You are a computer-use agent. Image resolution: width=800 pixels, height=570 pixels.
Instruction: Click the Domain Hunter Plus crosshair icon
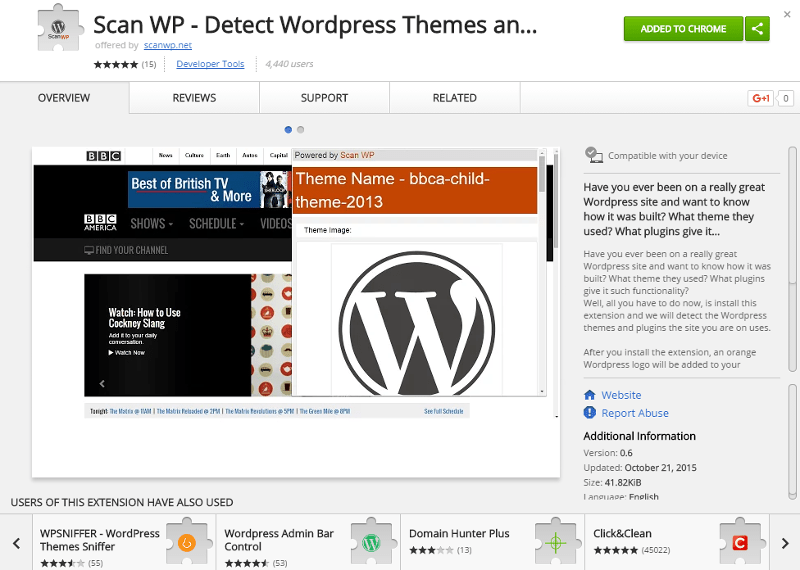[556, 542]
